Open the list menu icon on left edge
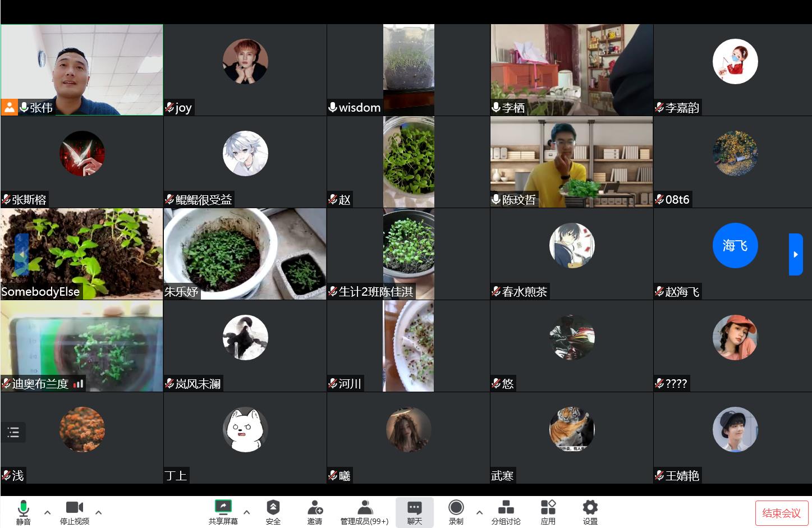This screenshot has width=812, height=528. pyautogui.click(x=13, y=432)
